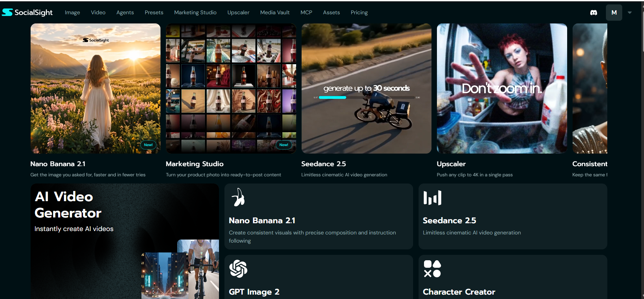Image resolution: width=644 pixels, height=299 pixels.
Task: Open the Media Vault link
Action: pos(275,13)
